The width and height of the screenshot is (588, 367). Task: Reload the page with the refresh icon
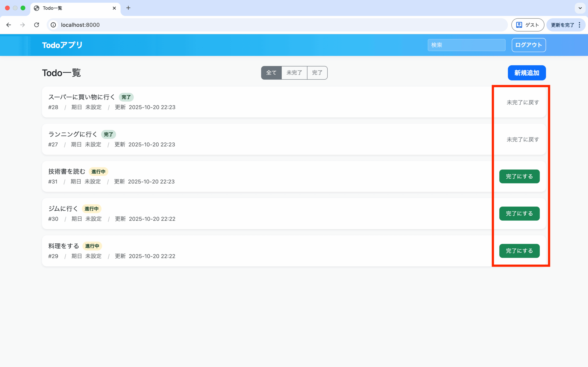point(37,25)
